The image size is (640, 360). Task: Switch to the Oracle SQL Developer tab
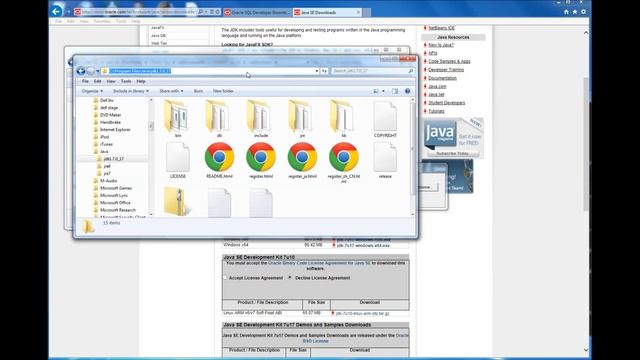[257, 13]
